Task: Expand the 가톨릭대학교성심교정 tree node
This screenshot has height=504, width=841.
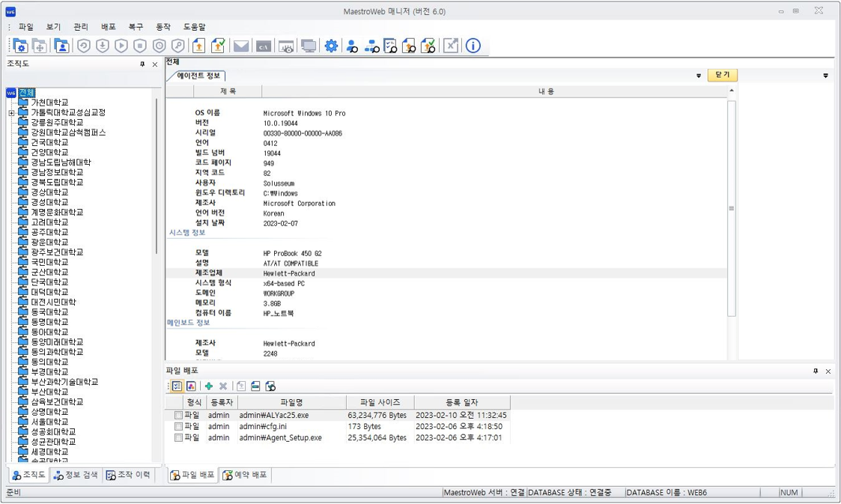Action: 11,113
